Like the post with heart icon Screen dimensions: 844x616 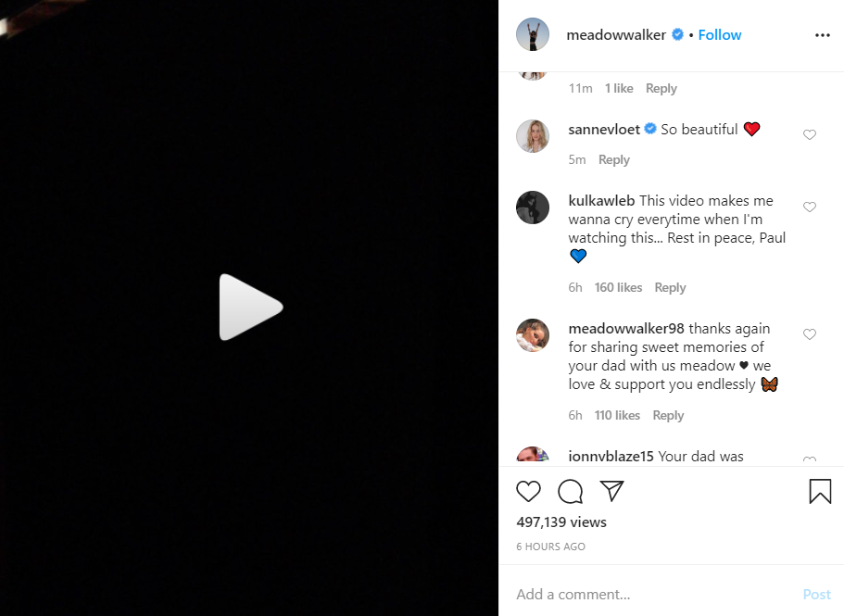[x=528, y=491]
